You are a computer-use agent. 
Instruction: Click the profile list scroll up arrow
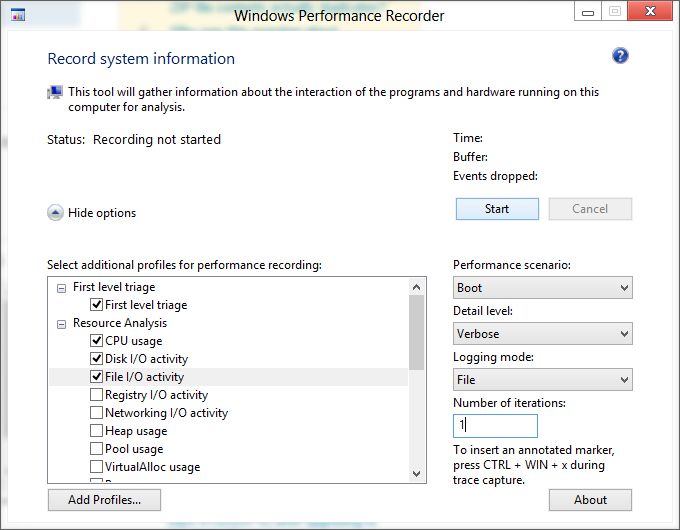(416, 287)
